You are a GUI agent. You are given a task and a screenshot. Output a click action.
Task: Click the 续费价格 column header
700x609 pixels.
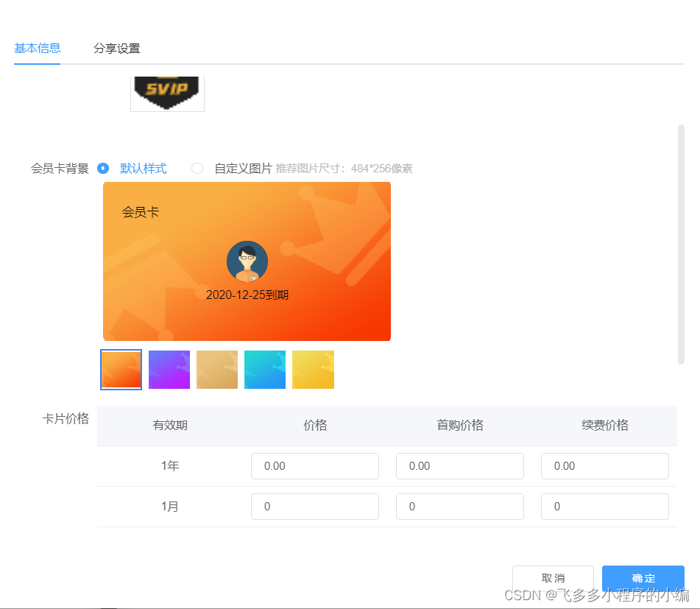click(x=605, y=425)
